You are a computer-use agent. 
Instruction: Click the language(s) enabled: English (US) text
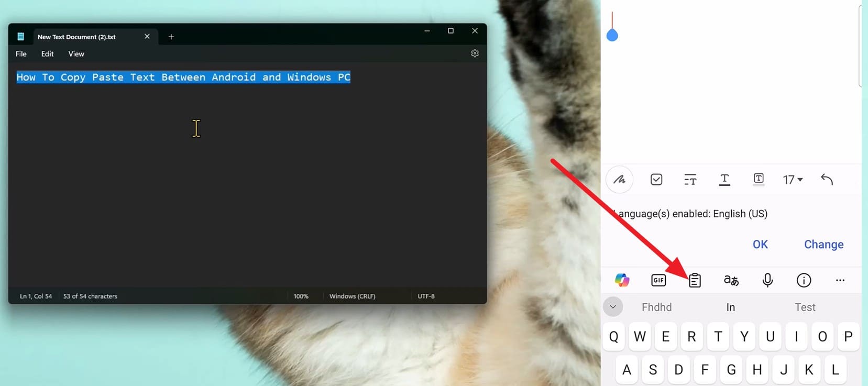click(x=690, y=214)
